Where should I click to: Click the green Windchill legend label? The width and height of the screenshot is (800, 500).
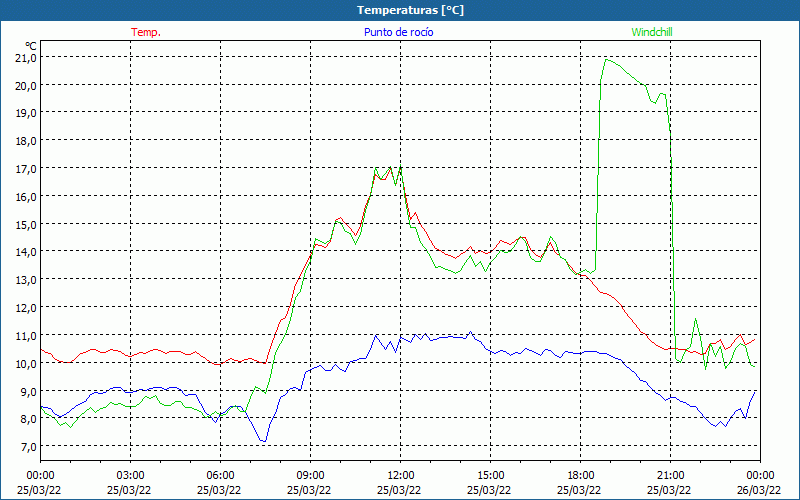coord(652,32)
